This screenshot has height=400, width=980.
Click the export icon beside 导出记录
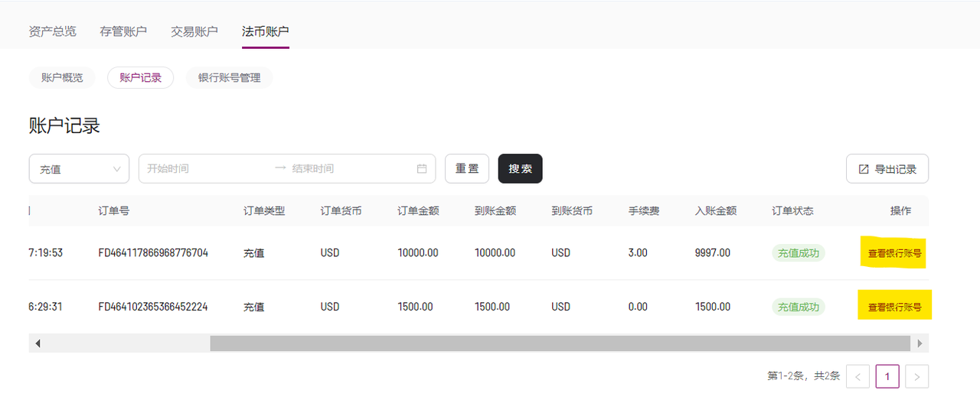pyautogui.click(x=864, y=169)
